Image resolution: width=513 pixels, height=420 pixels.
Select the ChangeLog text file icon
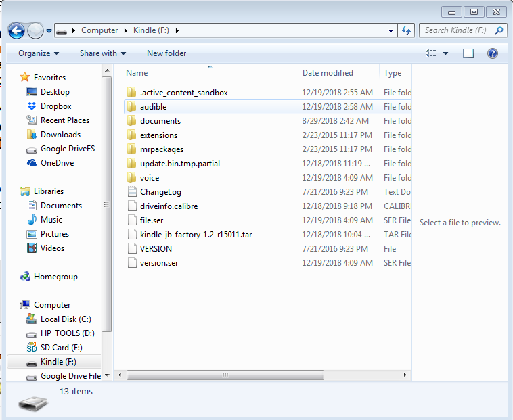[132, 191]
